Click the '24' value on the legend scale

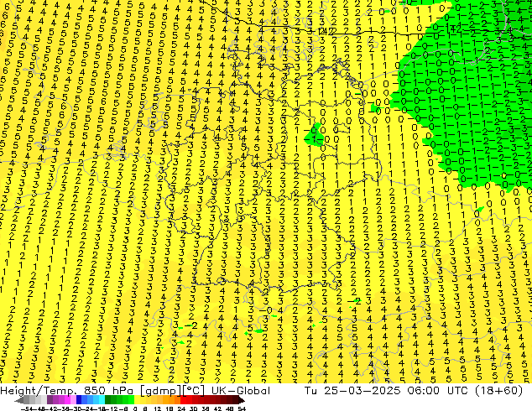[181, 408]
